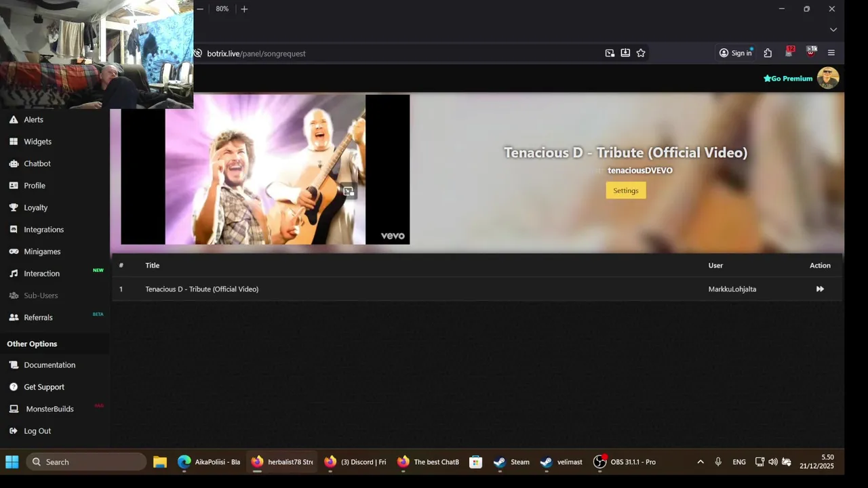Click the Vevo logo on the video

393,236
